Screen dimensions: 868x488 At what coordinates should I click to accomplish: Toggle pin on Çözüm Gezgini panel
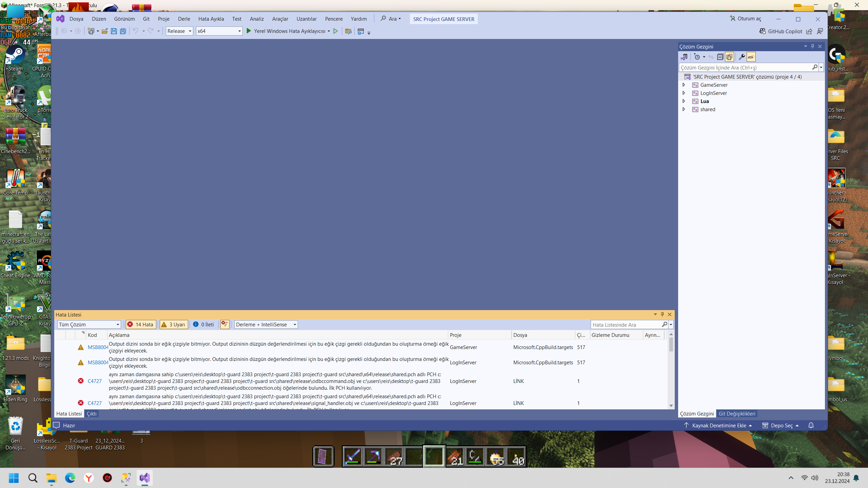click(812, 46)
